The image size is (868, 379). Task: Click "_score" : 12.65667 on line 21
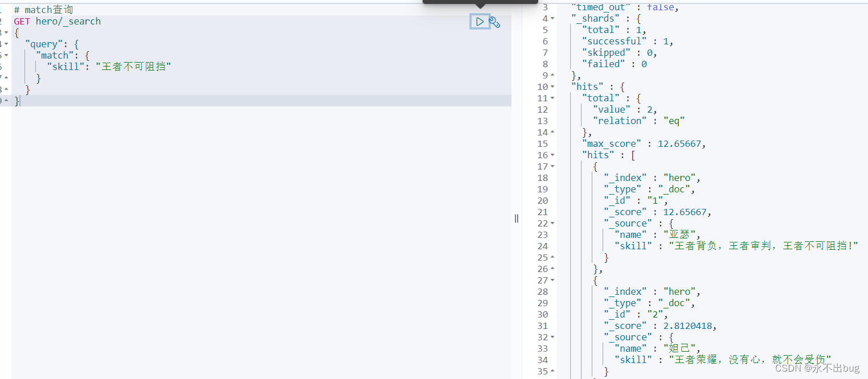pos(658,212)
